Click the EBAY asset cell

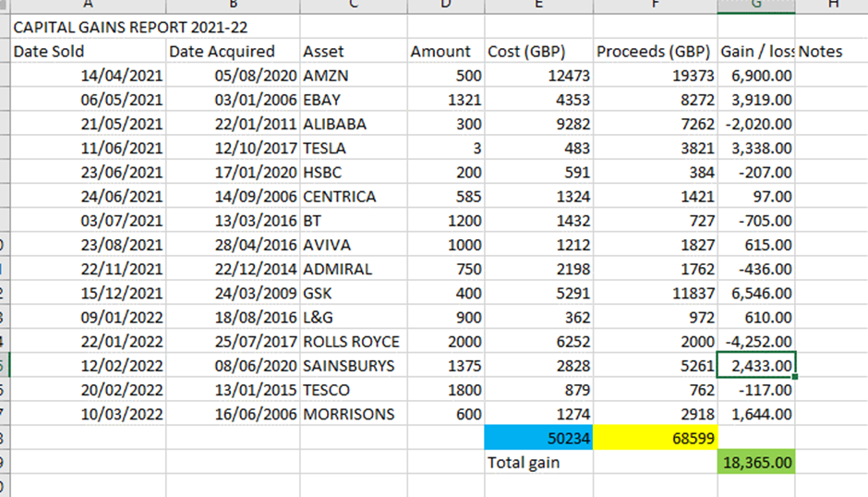pyautogui.click(x=354, y=100)
